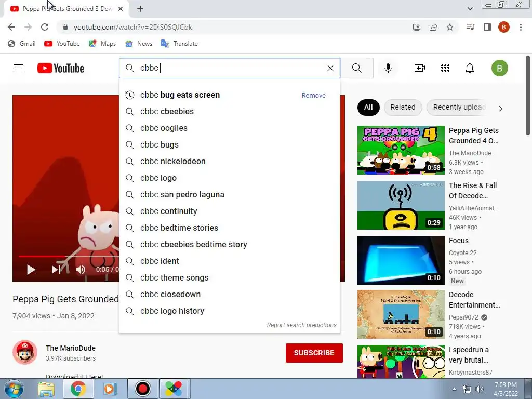Choose suggestion 'cbbc logo history'
The image size is (532, 399).
point(229,311)
